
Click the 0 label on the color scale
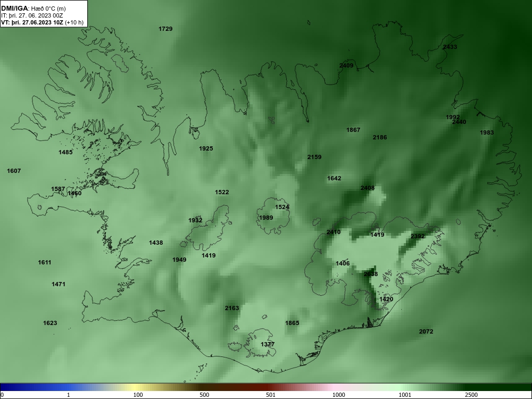[x=2, y=395]
